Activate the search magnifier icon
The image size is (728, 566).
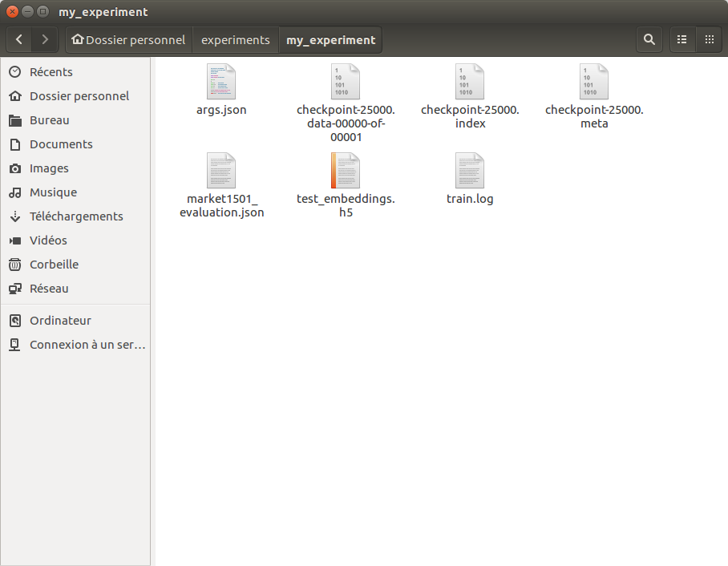click(649, 39)
